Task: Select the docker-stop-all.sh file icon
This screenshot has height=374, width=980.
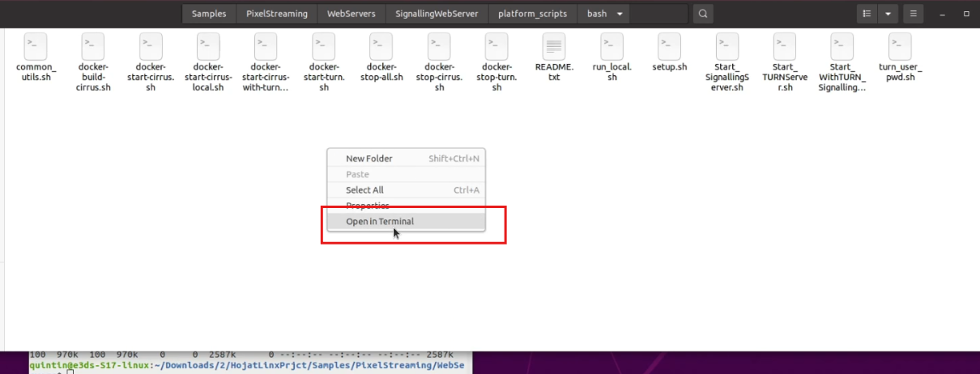Action: click(x=381, y=45)
